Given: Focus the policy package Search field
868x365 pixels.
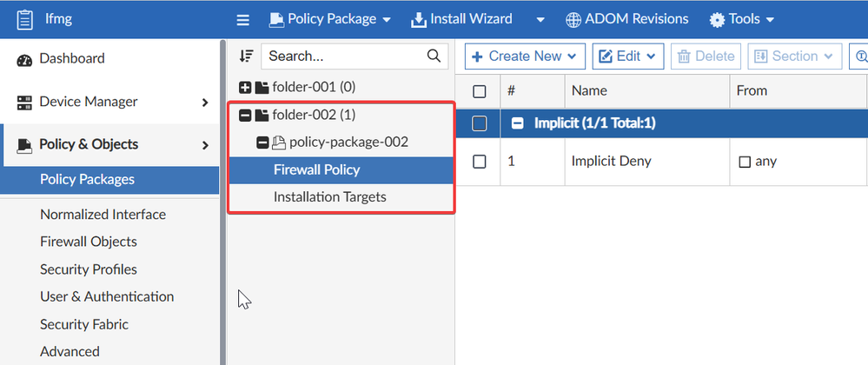Looking at the screenshot, I should tap(345, 56).
